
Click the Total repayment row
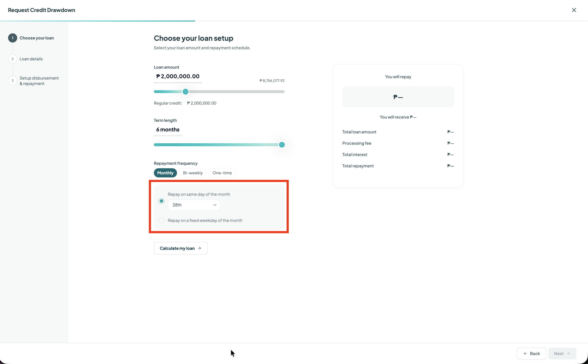tap(398, 166)
